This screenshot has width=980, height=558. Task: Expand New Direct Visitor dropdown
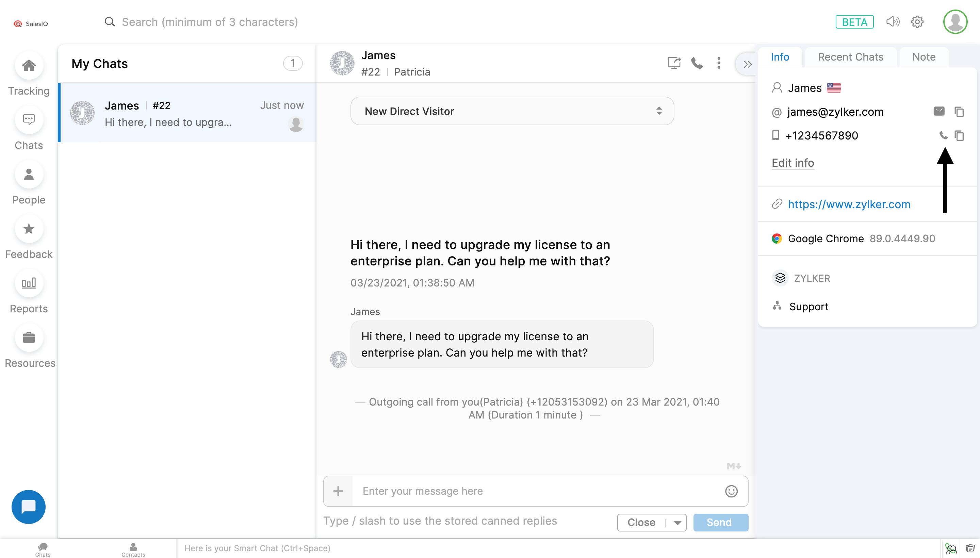tap(512, 111)
